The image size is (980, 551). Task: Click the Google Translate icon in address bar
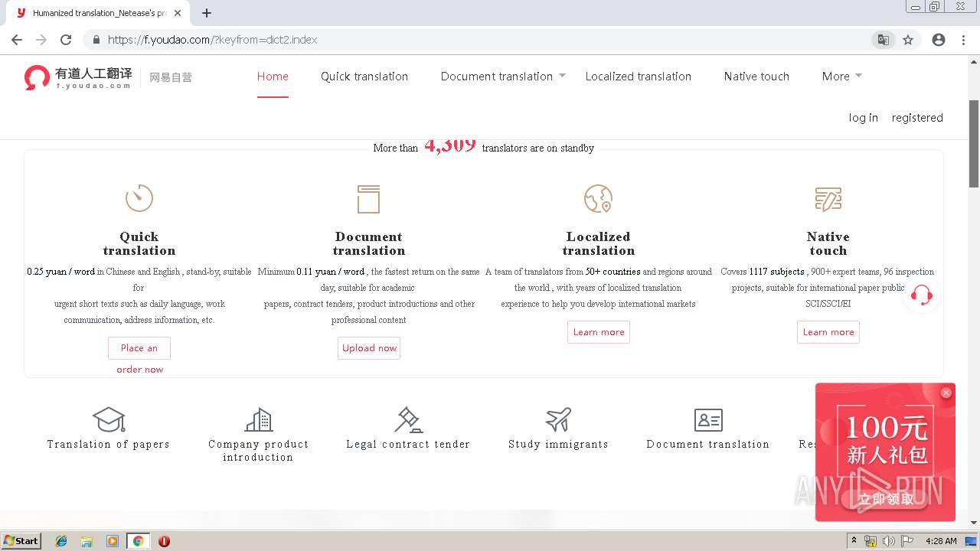click(x=884, y=40)
